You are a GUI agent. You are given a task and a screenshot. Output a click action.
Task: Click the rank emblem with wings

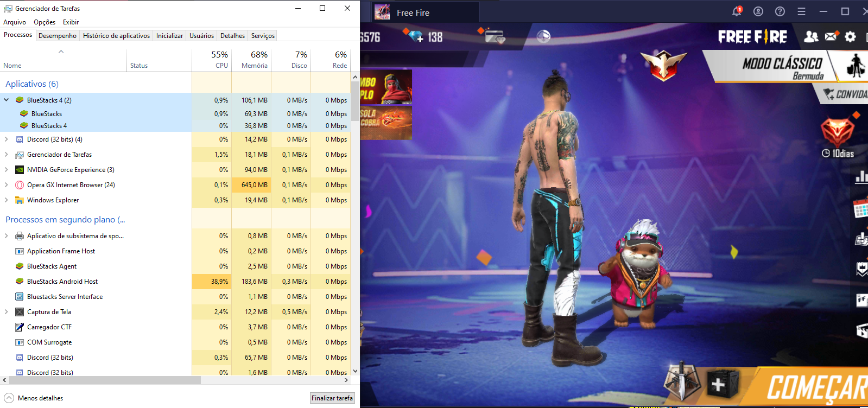click(663, 65)
